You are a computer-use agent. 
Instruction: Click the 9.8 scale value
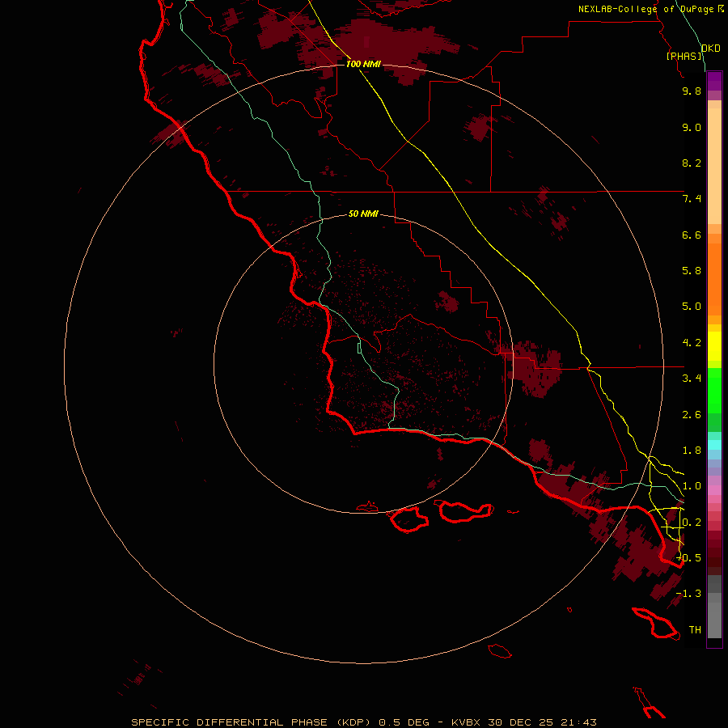coord(692,91)
